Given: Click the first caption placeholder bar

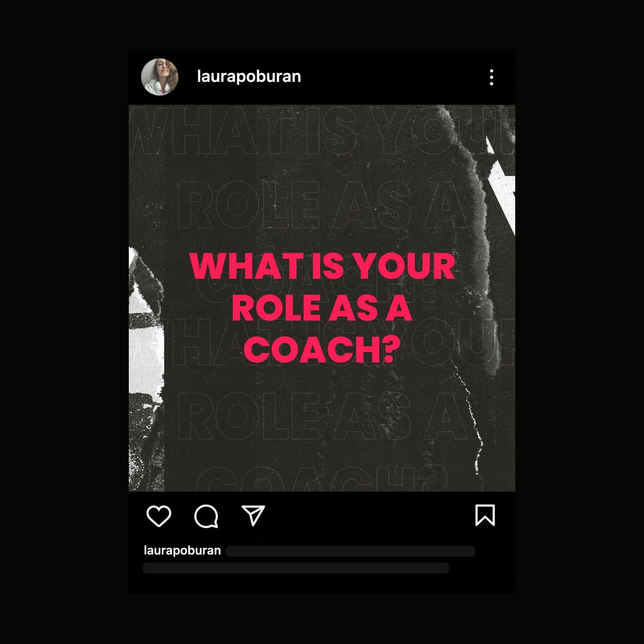Looking at the screenshot, I should click(x=350, y=551).
